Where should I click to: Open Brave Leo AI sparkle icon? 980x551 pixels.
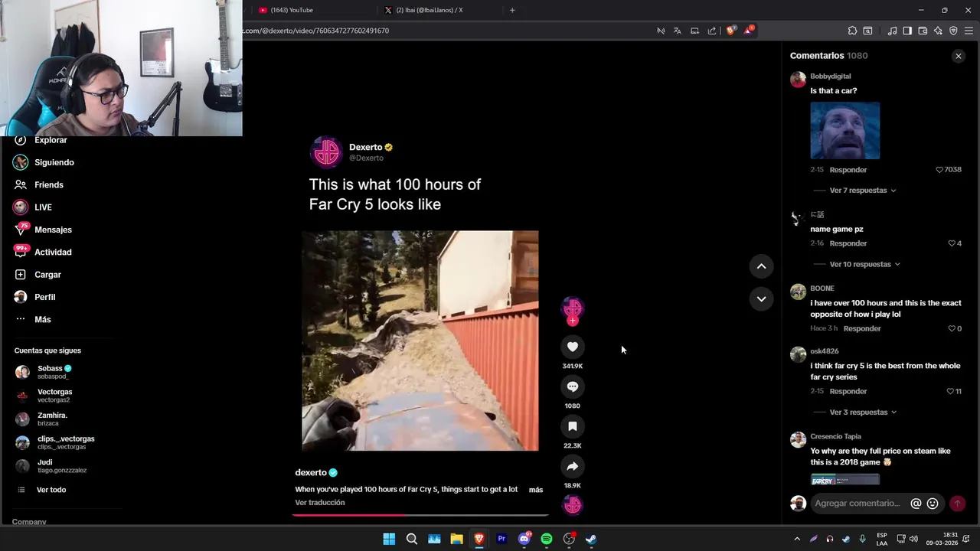coord(938,31)
